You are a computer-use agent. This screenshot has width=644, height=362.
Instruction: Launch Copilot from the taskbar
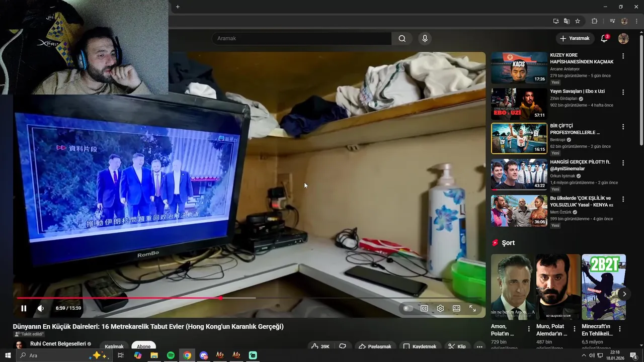137,355
